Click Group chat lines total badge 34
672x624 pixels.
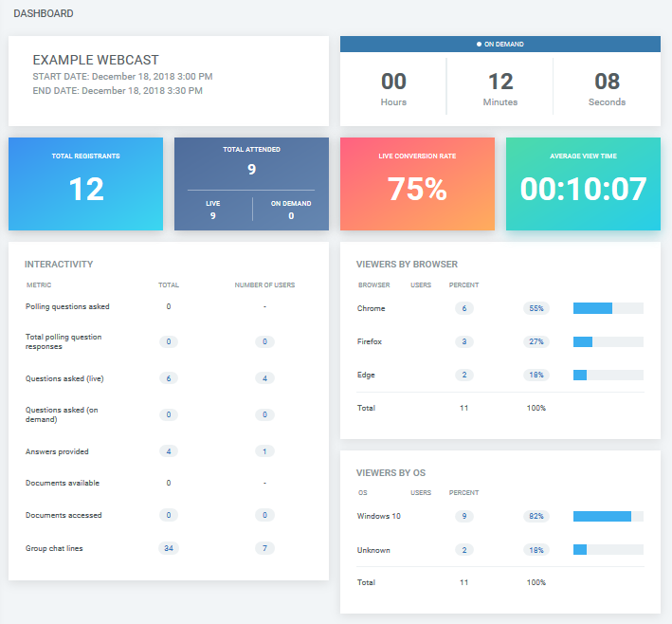coord(169,548)
